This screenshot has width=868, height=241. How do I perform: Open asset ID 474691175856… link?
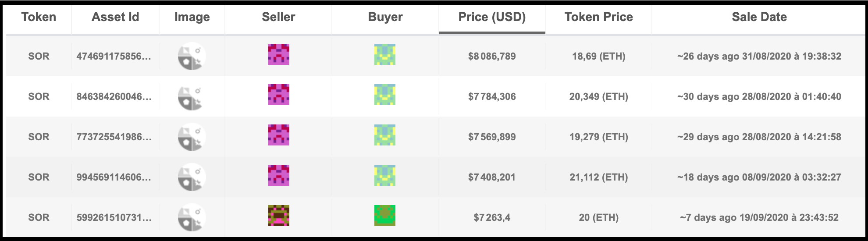click(114, 56)
